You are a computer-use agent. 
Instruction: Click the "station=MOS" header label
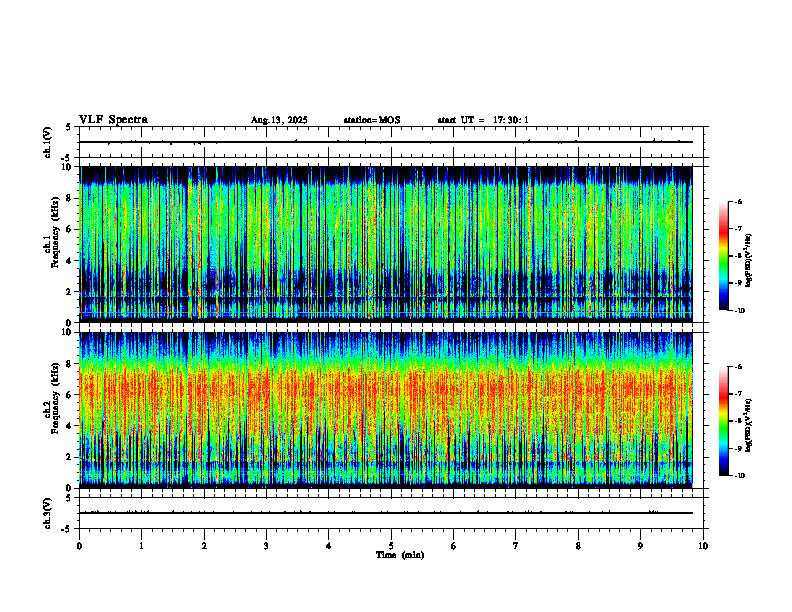pyautogui.click(x=372, y=120)
